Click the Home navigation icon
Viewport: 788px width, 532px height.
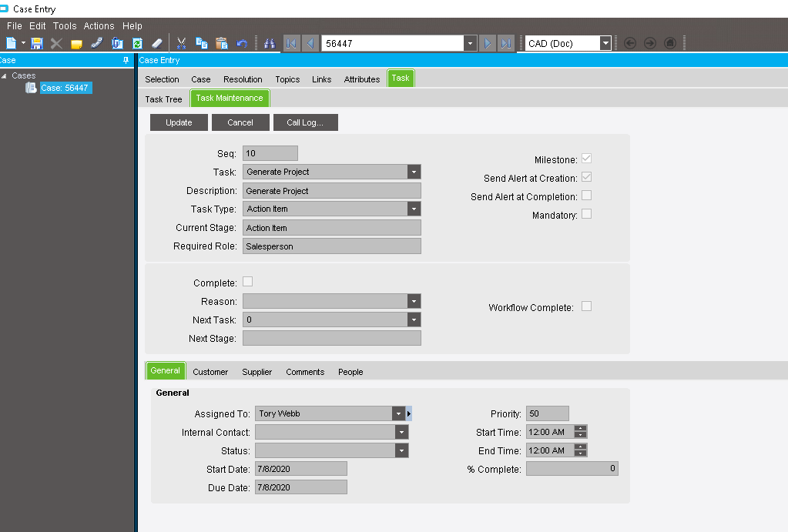click(x=670, y=43)
